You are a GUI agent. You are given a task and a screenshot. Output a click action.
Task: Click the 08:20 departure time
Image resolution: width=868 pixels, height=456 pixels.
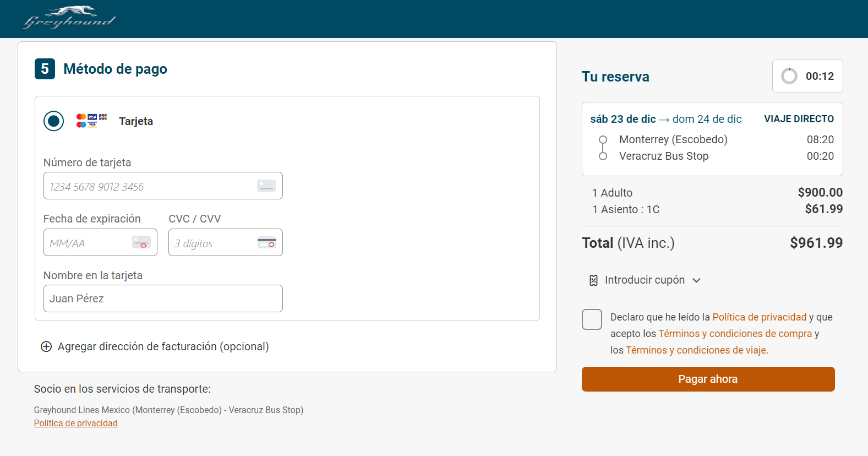coord(820,139)
